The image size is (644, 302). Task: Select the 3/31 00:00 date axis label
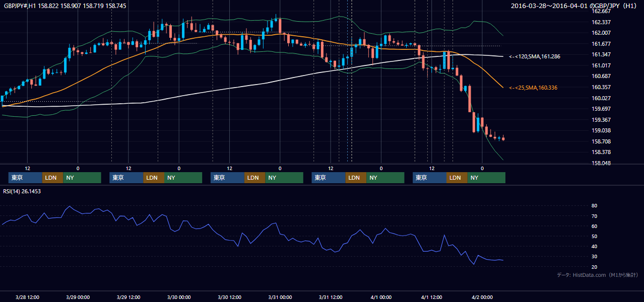(280, 297)
